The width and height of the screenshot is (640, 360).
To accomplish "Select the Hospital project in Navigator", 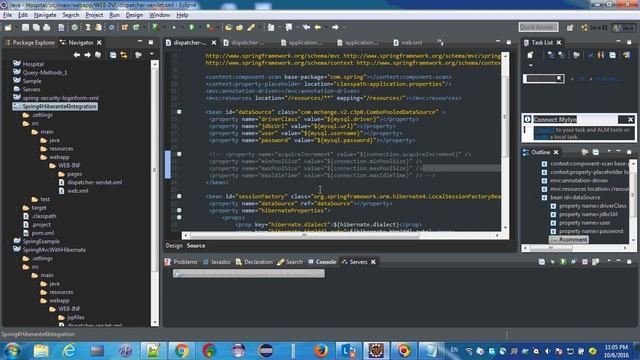I will coord(33,64).
